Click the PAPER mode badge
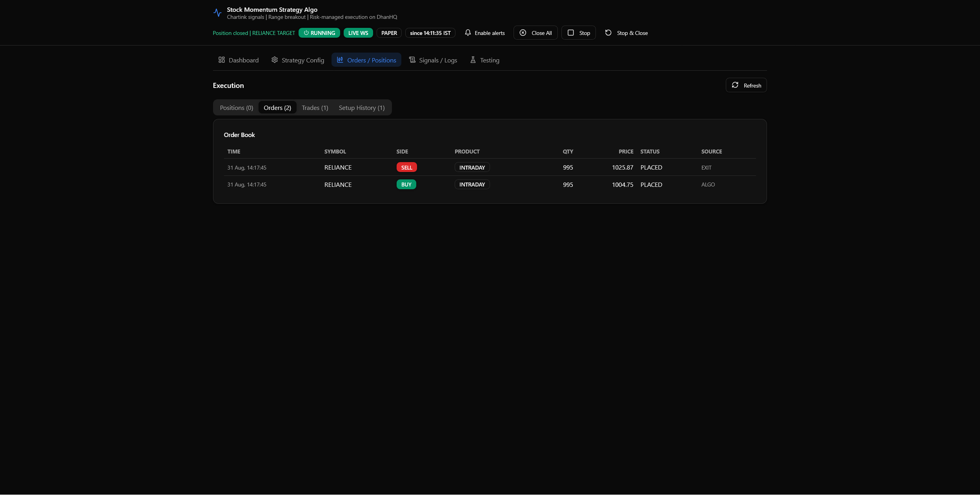This screenshot has width=980, height=495. 389,33
